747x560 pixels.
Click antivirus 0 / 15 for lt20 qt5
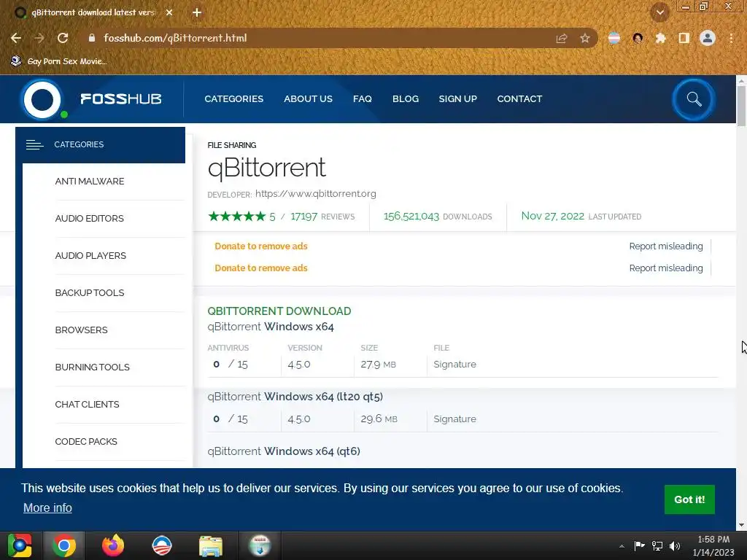(231, 419)
